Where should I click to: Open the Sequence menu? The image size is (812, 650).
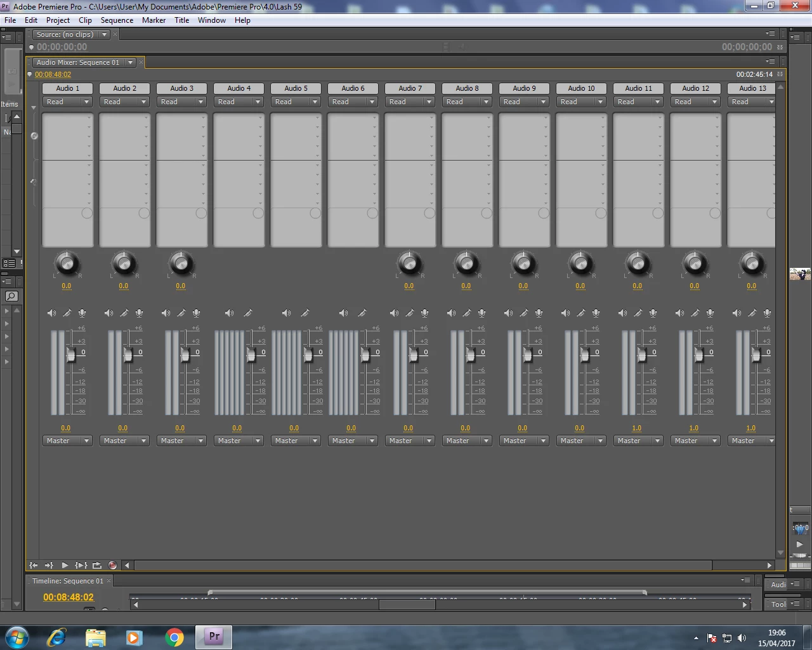point(117,20)
